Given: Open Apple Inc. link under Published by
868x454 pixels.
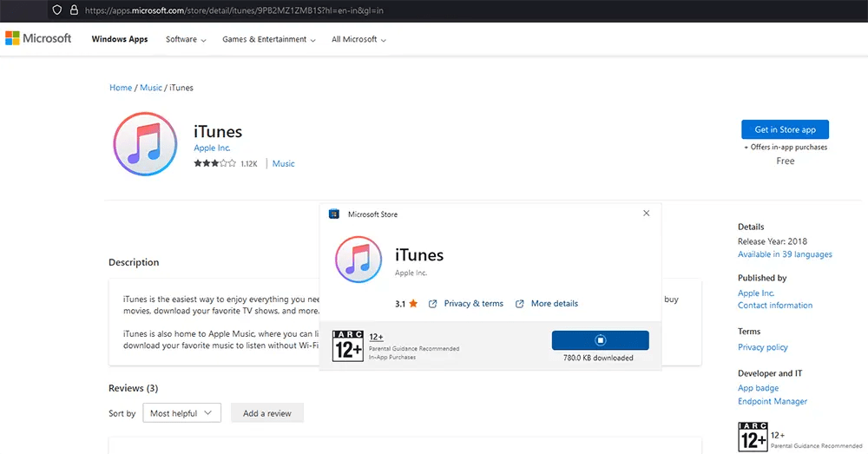Looking at the screenshot, I should (756, 293).
